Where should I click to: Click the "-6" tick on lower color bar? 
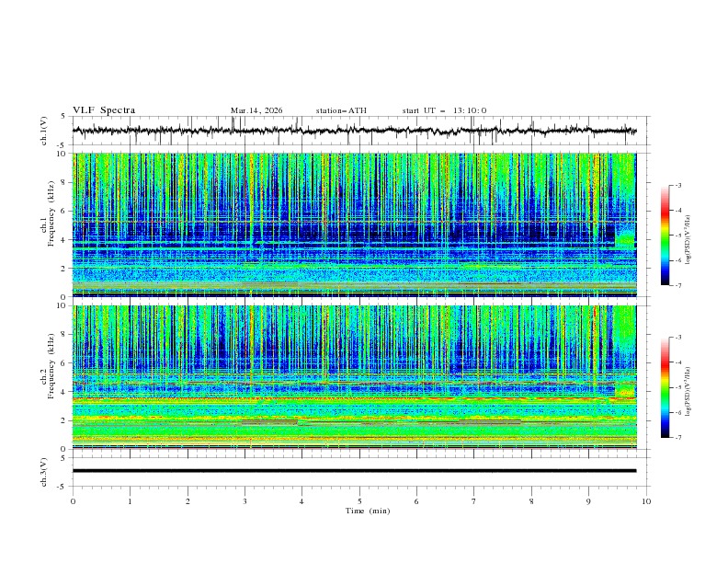pos(677,412)
